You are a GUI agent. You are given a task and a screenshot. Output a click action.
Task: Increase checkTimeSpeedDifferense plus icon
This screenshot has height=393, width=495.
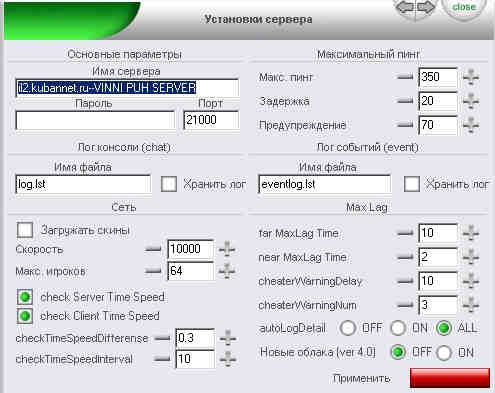click(228, 338)
